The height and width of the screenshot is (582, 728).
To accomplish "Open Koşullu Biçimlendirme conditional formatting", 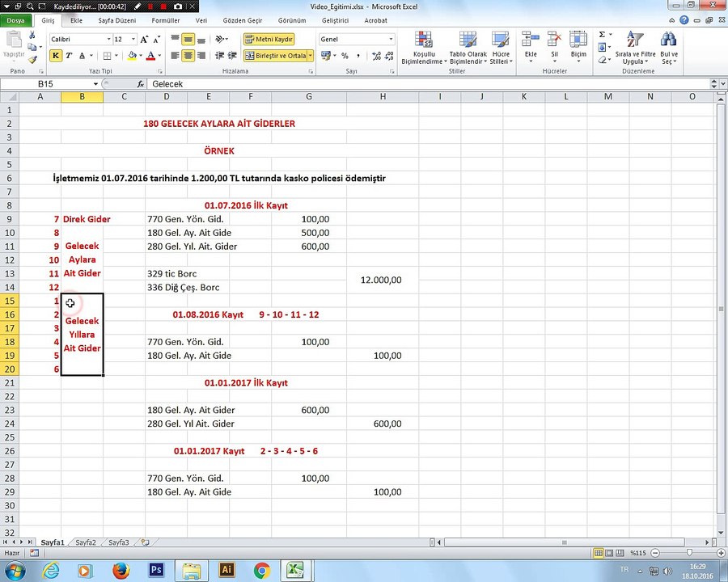I will pos(423,48).
